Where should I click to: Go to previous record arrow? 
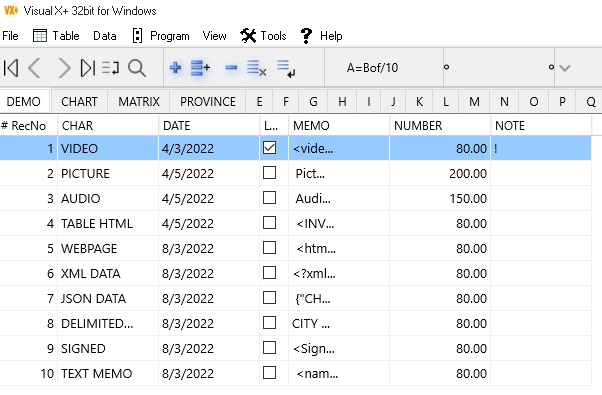(35, 68)
